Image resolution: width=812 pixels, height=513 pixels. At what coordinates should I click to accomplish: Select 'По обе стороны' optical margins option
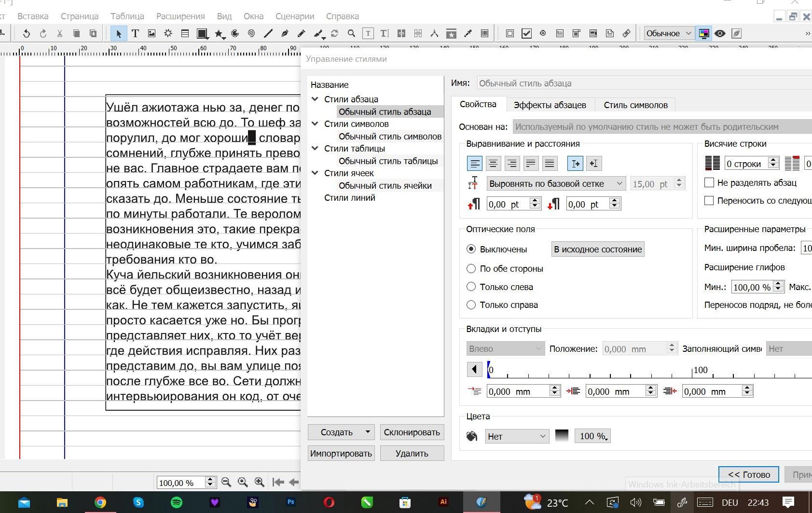[x=471, y=268]
